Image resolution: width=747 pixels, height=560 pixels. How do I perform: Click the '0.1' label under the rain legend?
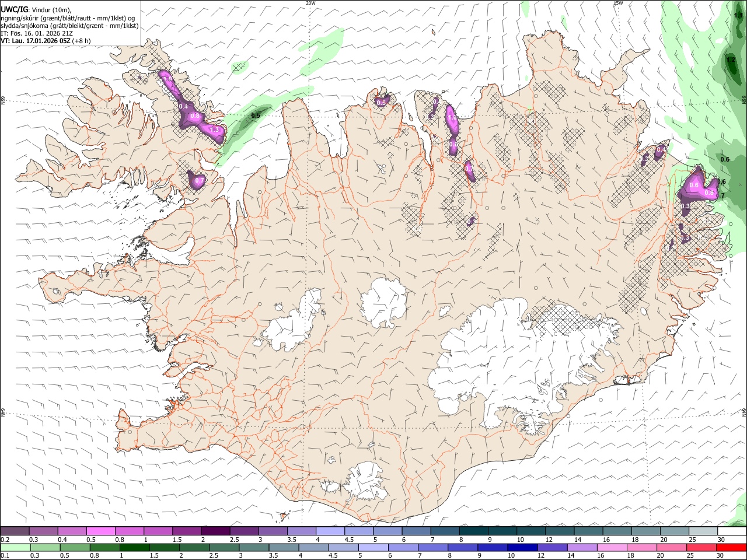pyautogui.click(x=5, y=556)
